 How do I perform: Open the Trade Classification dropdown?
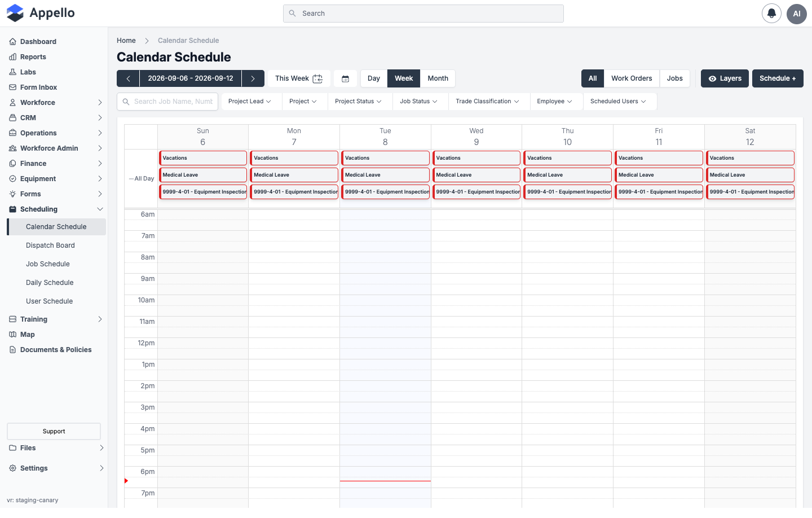(x=487, y=102)
